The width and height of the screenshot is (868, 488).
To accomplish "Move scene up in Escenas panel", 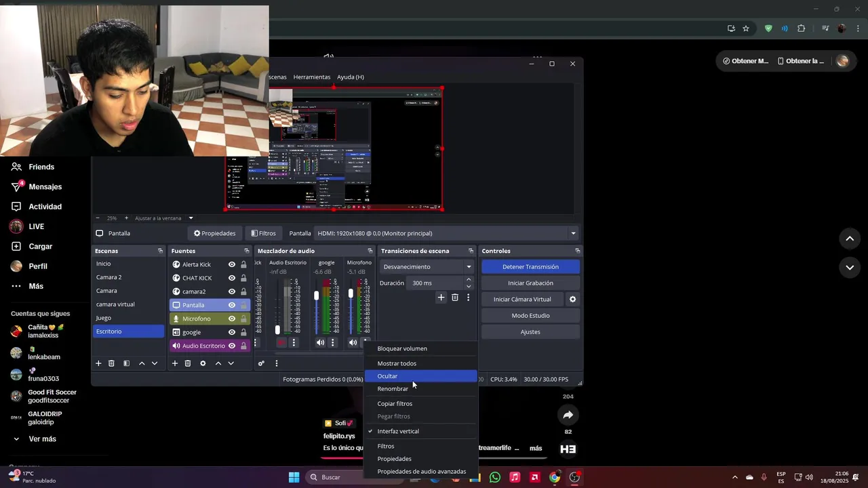I will [x=142, y=363].
